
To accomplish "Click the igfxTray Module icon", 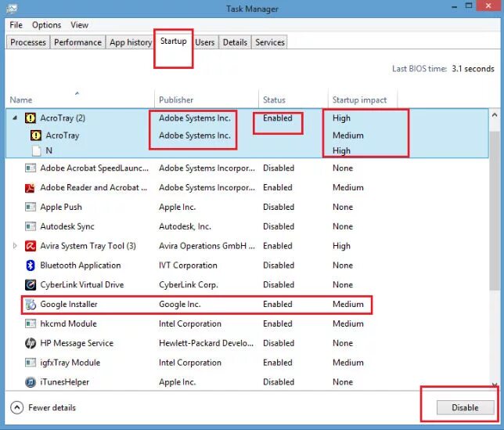I will 31,363.
